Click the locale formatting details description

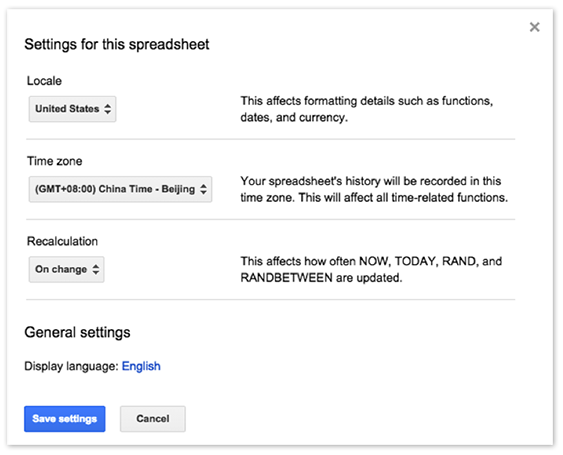pyautogui.click(x=367, y=109)
